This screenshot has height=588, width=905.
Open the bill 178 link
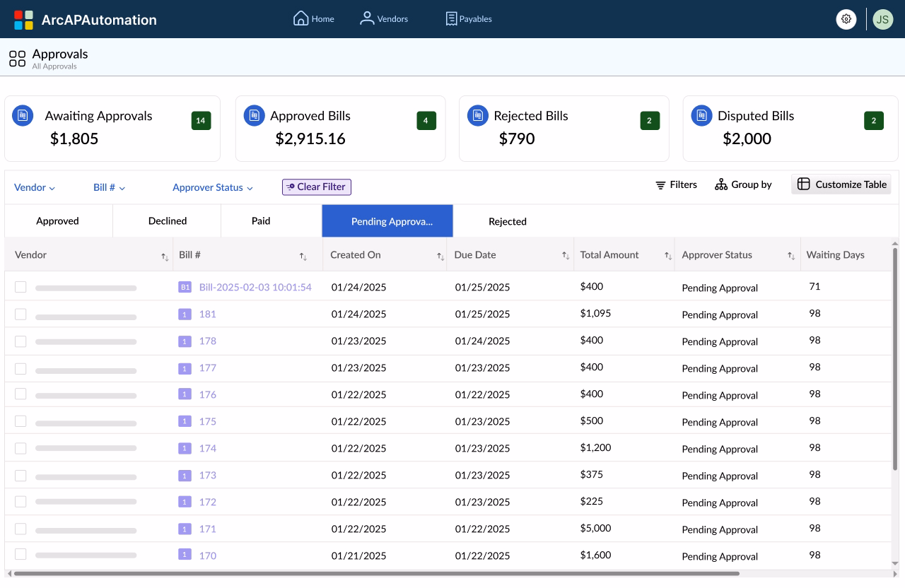pos(208,341)
